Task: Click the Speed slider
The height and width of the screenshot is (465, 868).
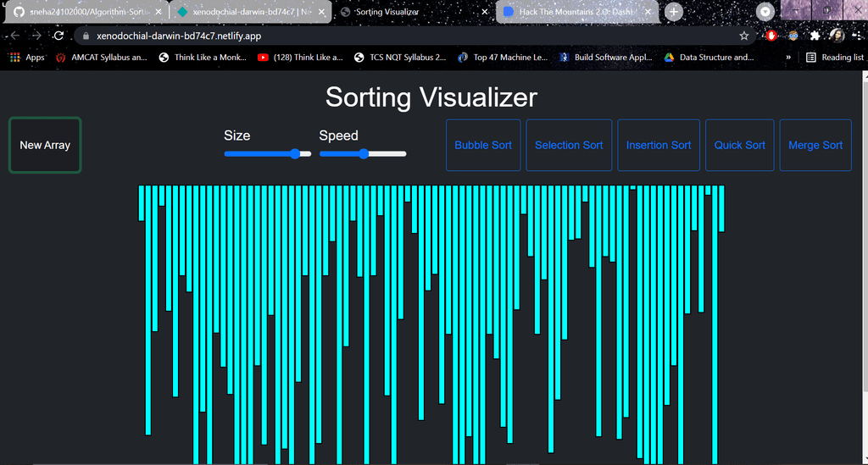Action: (x=363, y=153)
